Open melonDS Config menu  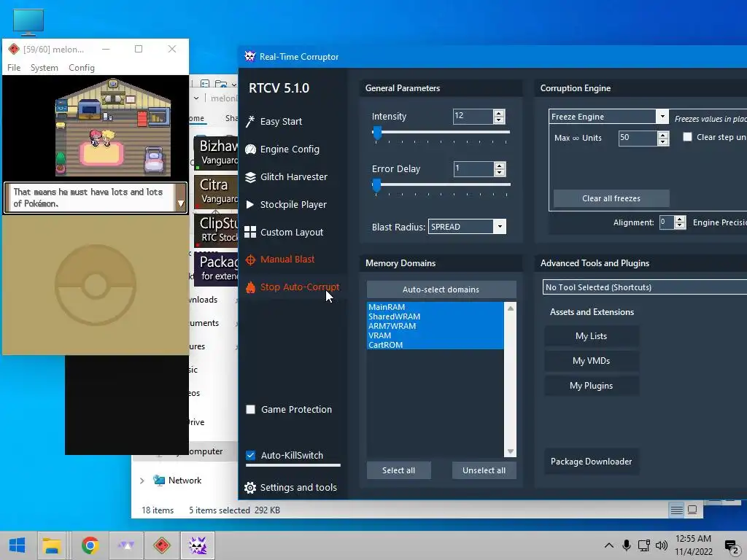tap(82, 68)
